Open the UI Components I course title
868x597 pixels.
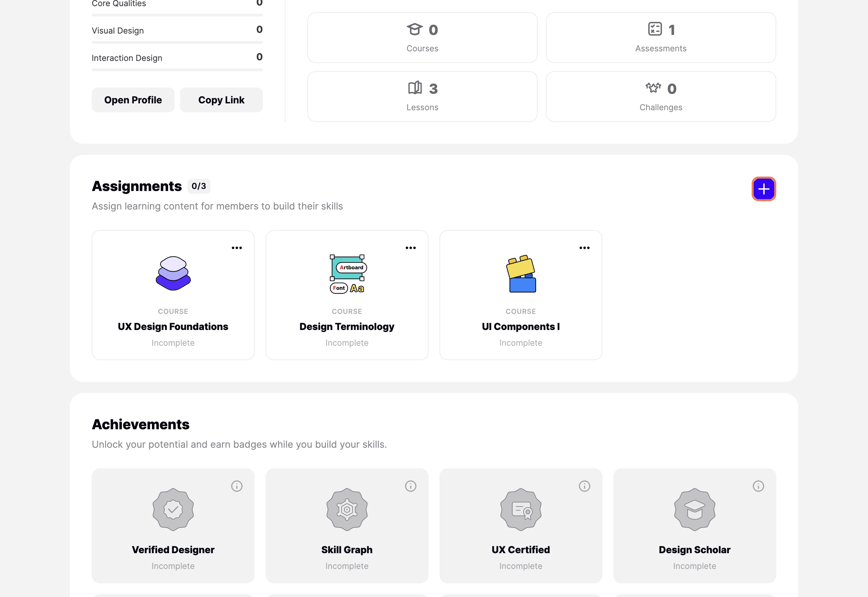click(x=521, y=327)
